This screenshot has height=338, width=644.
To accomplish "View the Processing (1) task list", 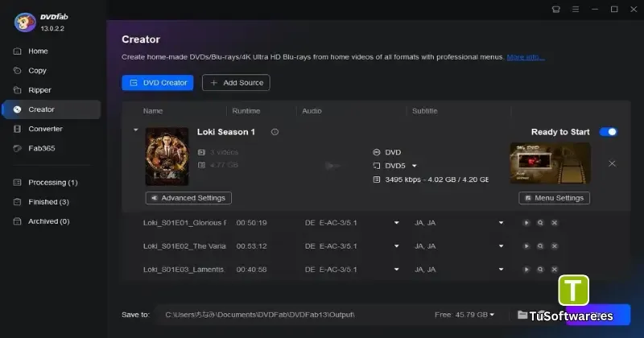I will point(52,183).
